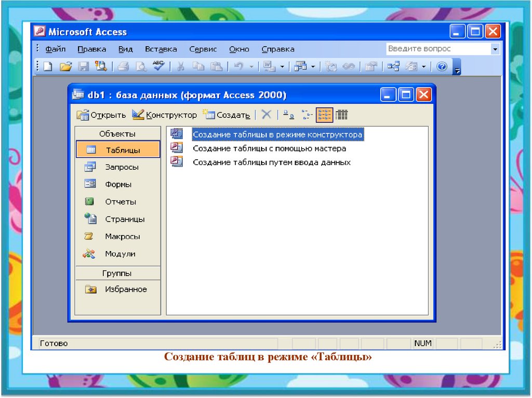
Task: Click the Открыть button
Action: (x=101, y=115)
